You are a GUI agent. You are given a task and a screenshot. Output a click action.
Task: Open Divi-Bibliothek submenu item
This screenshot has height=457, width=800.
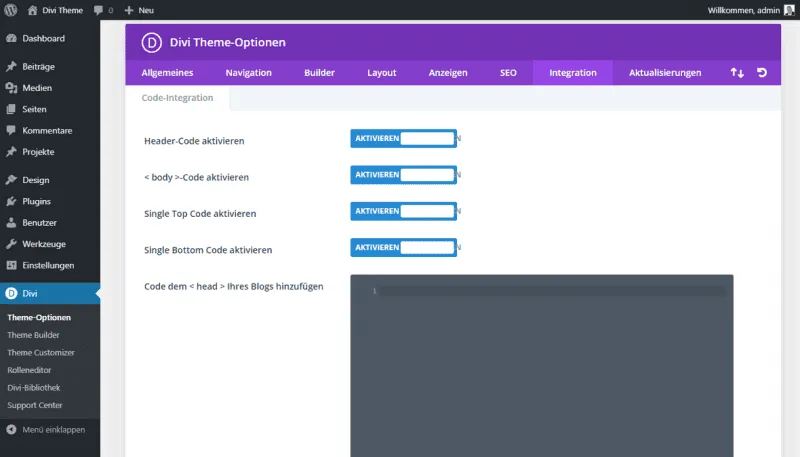point(34,388)
